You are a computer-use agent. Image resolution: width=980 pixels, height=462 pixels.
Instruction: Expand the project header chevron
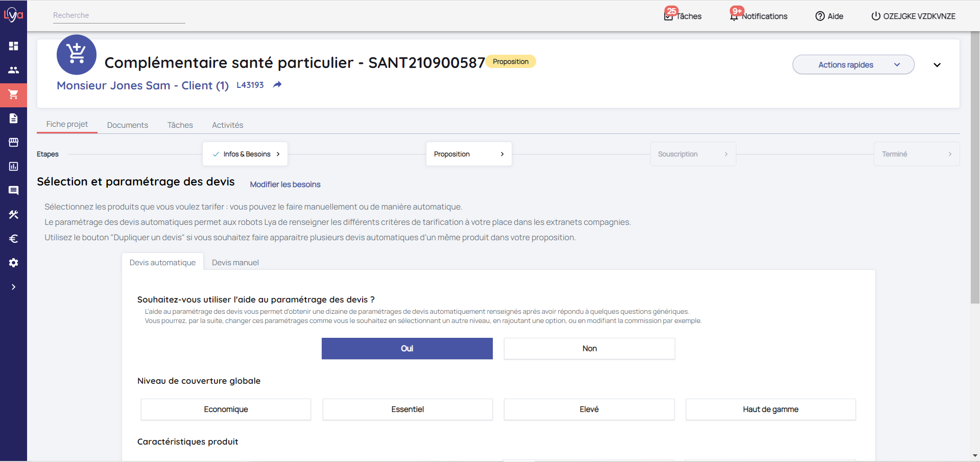(x=937, y=65)
